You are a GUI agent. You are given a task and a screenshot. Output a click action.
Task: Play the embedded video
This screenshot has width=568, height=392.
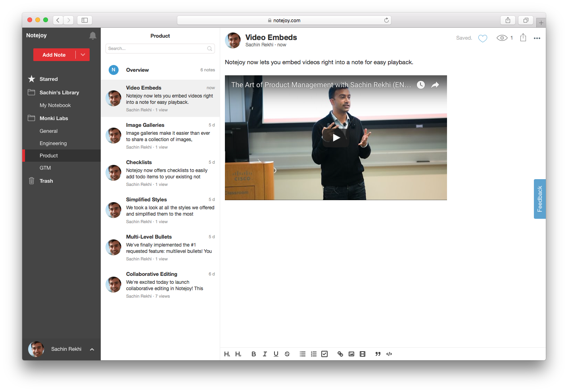[x=336, y=138]
